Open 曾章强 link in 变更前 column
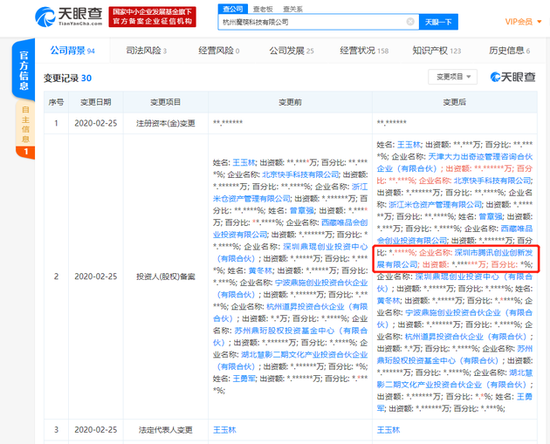The image size is (550, 444). click(301, 210)
